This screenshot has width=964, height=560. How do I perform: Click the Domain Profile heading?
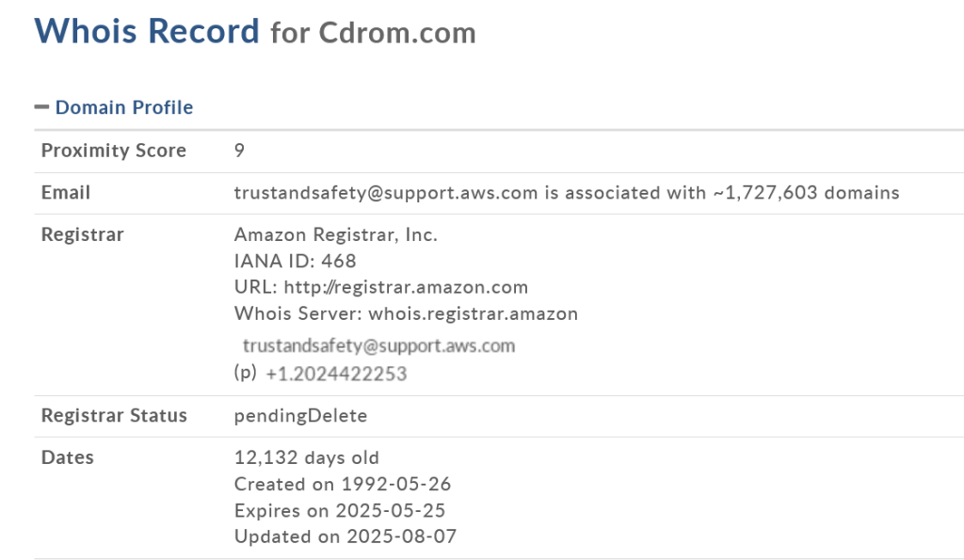123,107
